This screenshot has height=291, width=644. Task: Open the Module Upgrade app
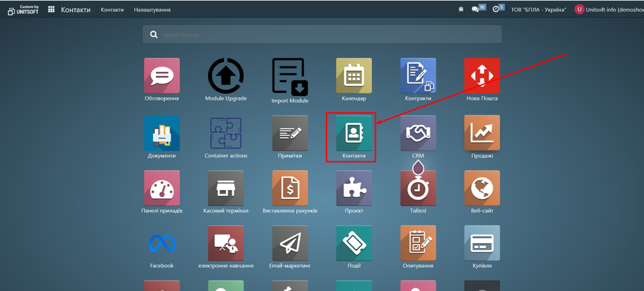[x=226, y=76]
